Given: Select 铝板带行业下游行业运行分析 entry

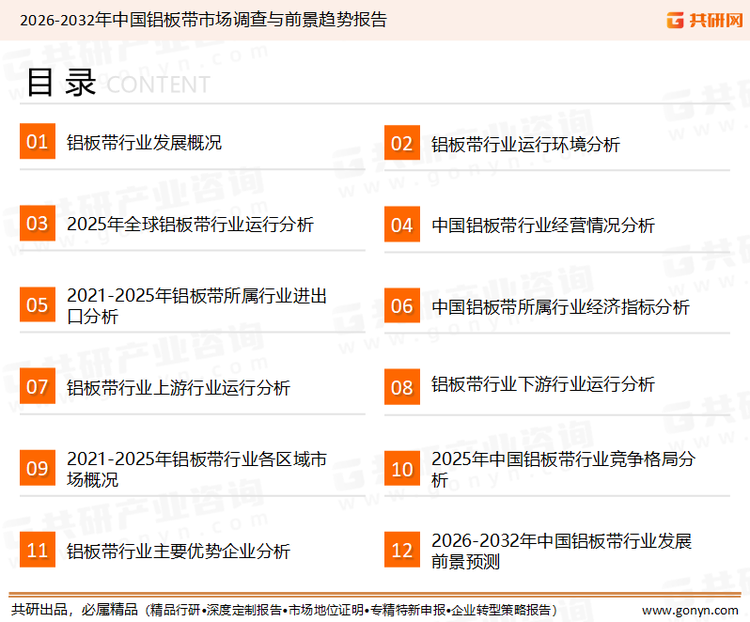Looking at the screenshot, I should coord(543,384).
